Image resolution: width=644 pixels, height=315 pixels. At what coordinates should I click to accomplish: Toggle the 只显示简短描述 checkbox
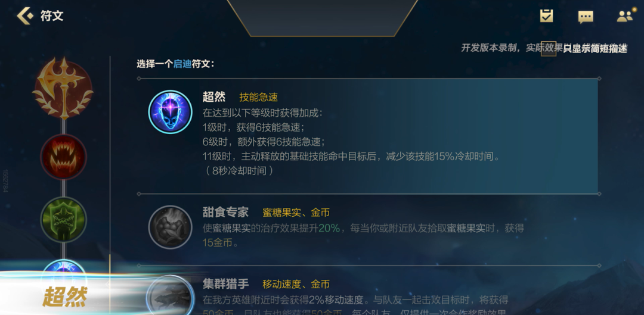click(549, 48)
